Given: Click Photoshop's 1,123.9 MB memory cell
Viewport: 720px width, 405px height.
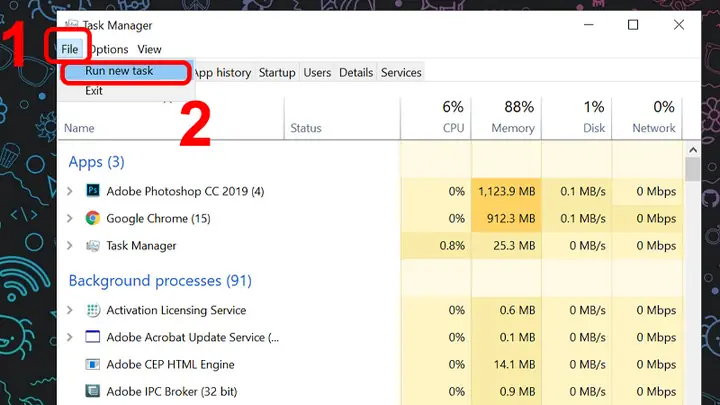Looking at the screenshot, I should (506, 191).
